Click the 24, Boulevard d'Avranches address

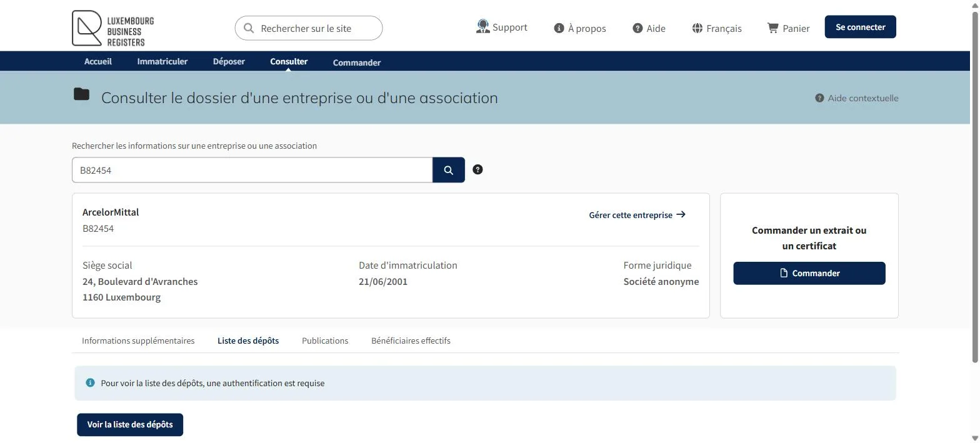tap(140, 281)
